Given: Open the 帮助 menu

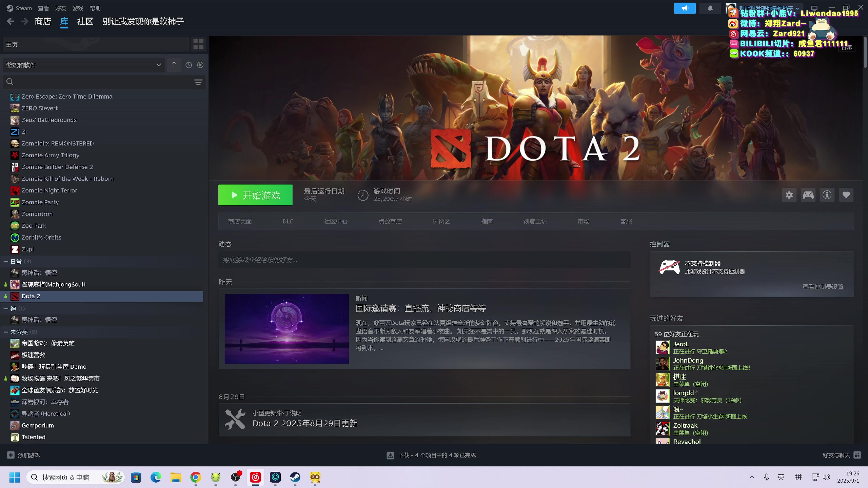Looking at the screenshot, I should [95, 8].
